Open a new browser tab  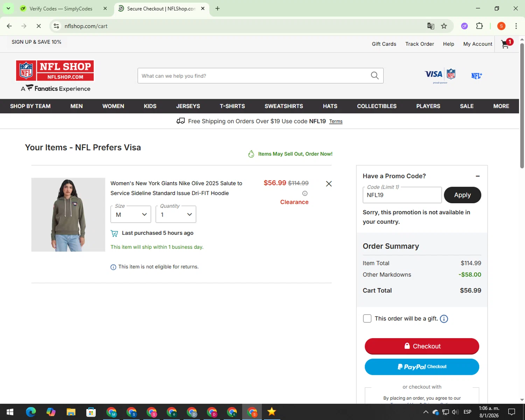pos(217,8)
